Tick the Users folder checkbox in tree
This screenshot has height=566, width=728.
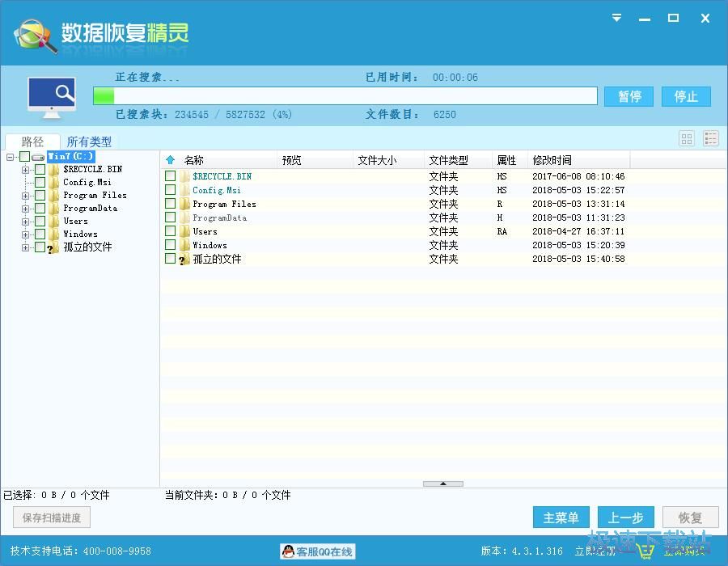pos(40,221)
